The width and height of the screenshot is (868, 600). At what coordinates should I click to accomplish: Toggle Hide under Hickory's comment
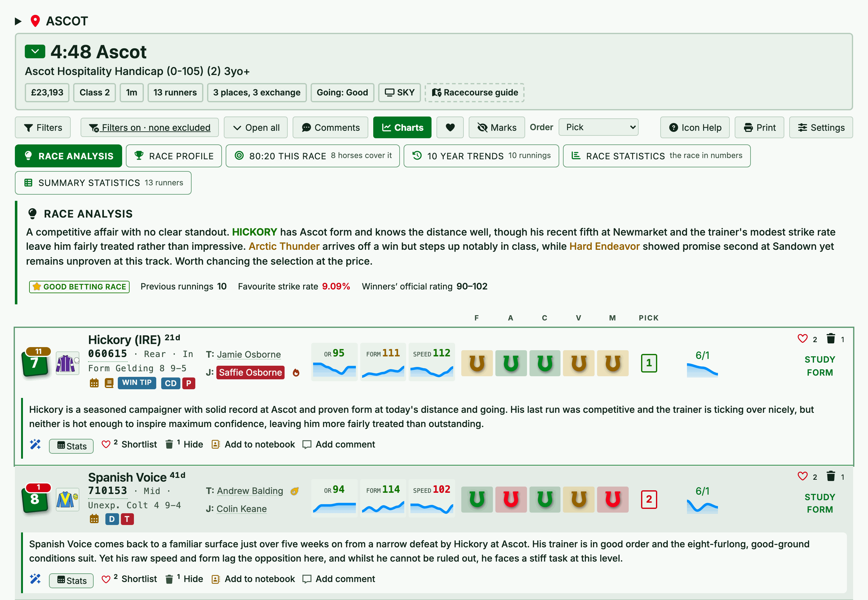tap(184, 444)
